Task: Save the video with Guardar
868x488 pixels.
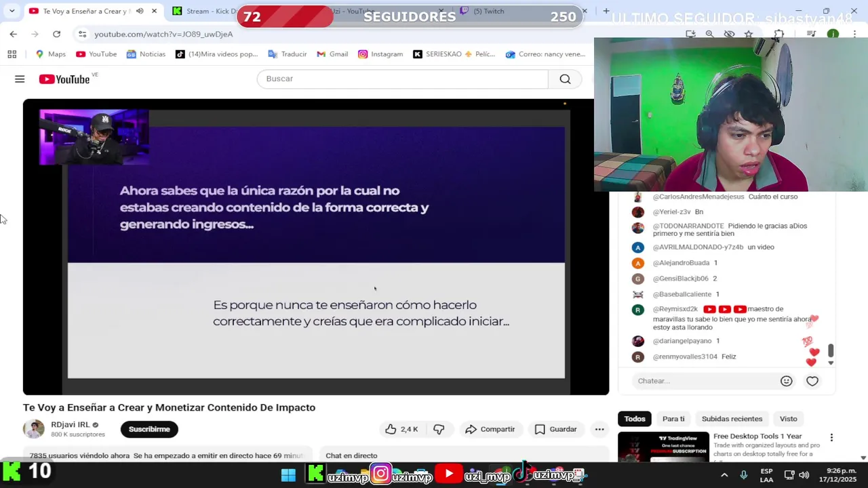Action: [x=555, y=429]
